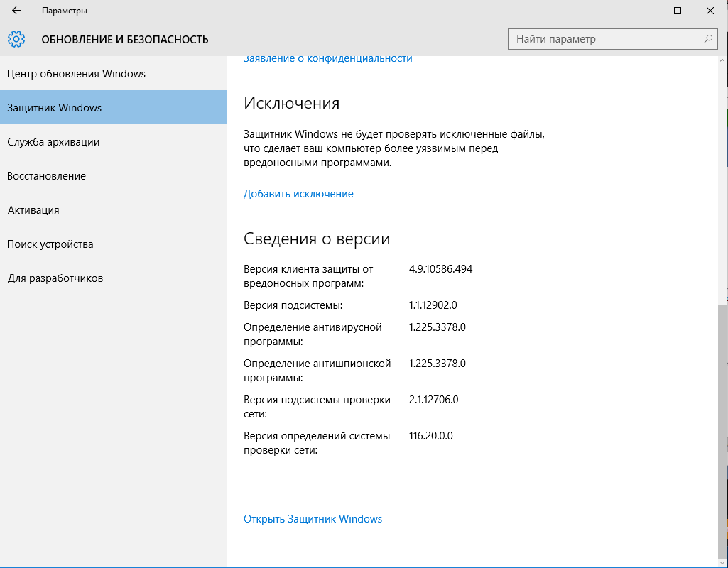The image size is (728, 568).
Task: Open 'Для разработчиков' section
Action: tap(114, 278)
